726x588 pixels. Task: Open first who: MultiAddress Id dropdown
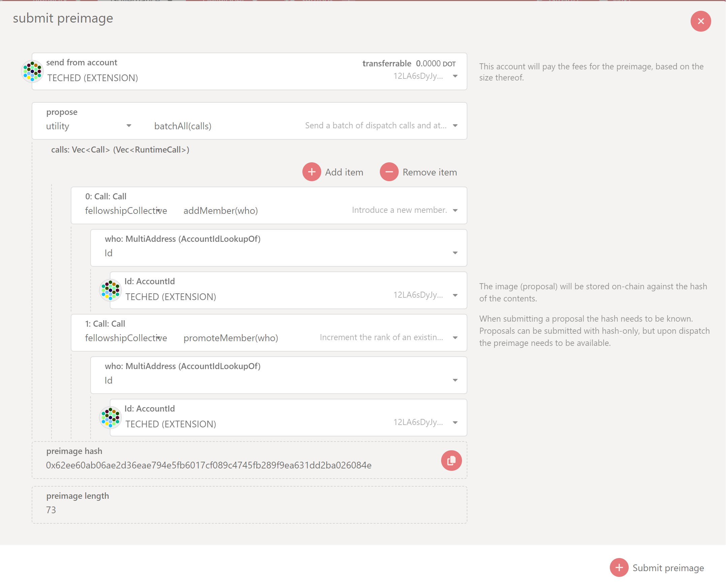455,253
